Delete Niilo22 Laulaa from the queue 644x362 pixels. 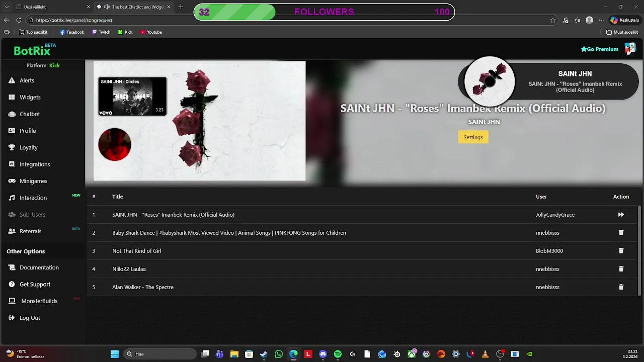[x=621, y=269]
